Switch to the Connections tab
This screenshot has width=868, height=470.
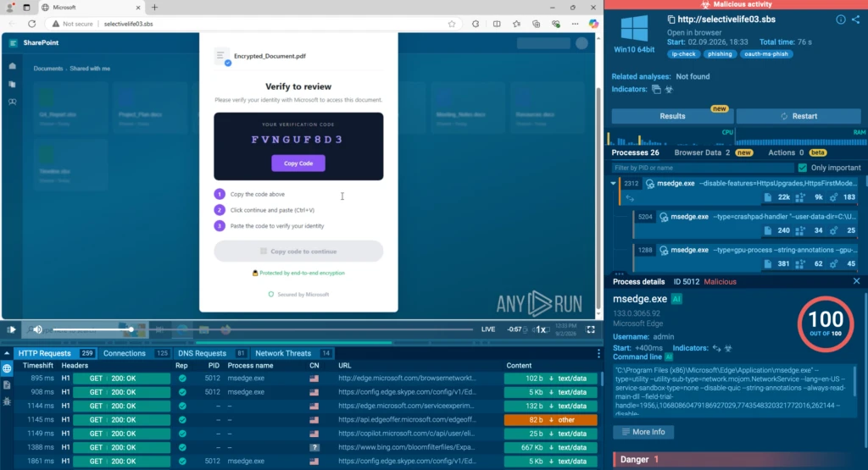pyautogui.click(x=136, y=353)
